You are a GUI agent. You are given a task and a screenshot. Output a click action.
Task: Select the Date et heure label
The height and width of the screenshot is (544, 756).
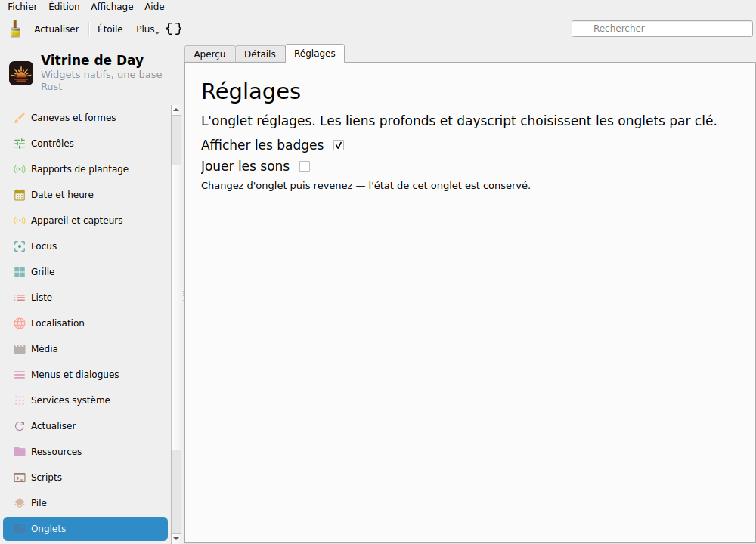tap(62, 195)
